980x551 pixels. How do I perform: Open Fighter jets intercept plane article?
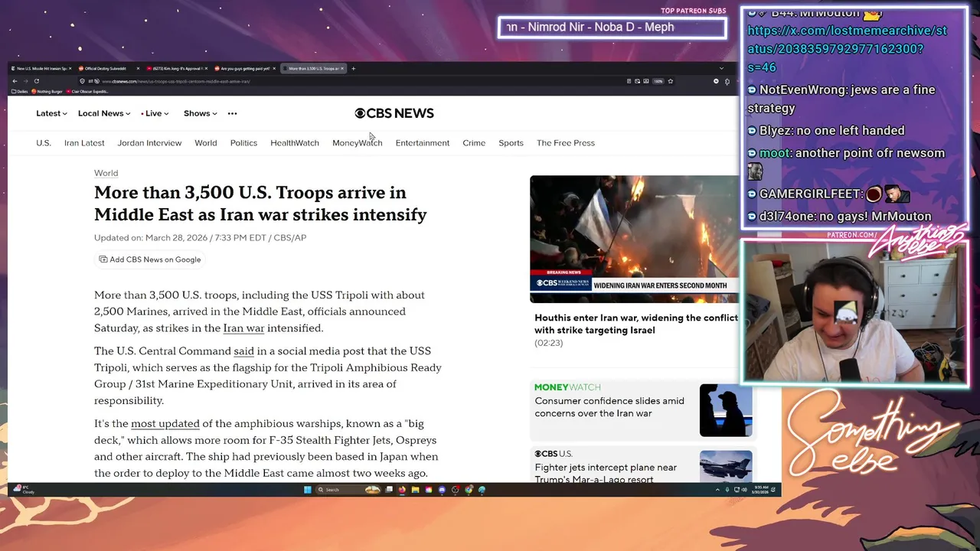pyautogui.click(x=606, y=473)
